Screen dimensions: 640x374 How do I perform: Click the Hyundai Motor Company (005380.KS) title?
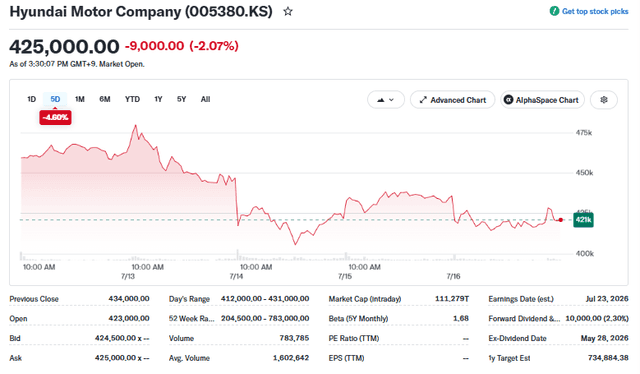141,11
